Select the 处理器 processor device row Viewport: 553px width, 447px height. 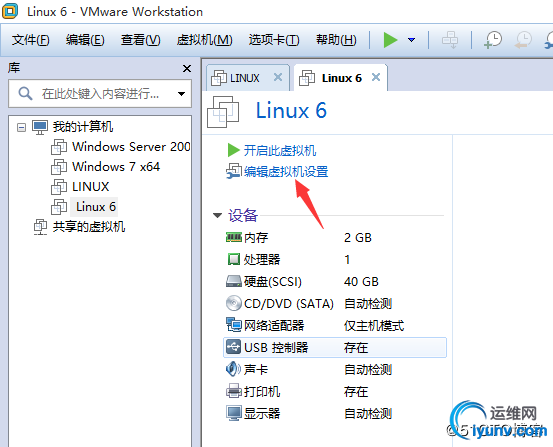335,259
